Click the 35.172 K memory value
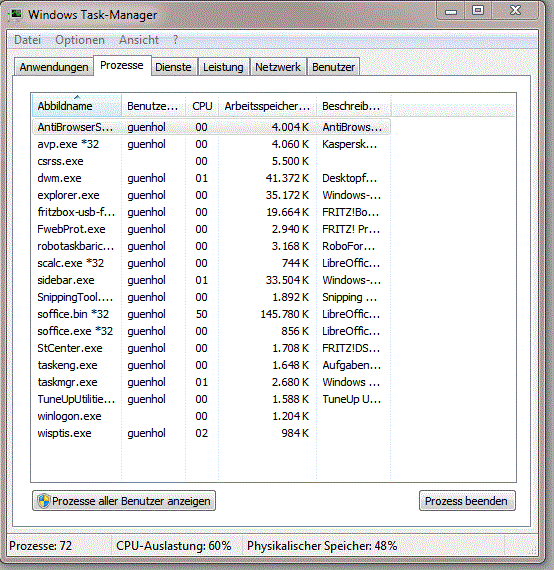The image size is (554, 570). (x=287, y=195)
